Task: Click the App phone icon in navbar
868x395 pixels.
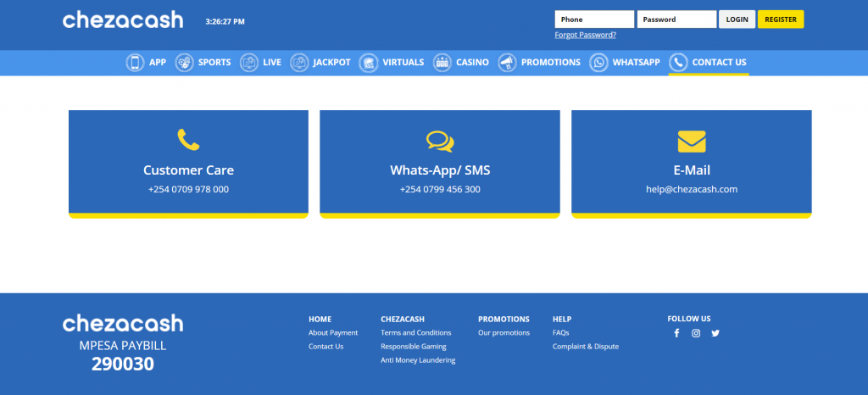Action: click(x=135, y=63)
